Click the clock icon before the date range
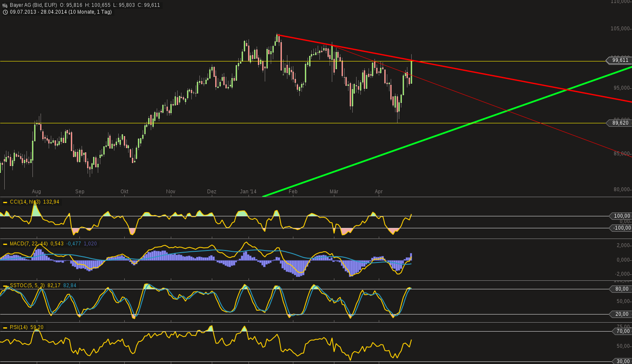Image resolution: width=632 pixels, height=364 pixels. pyautogui.click(x=5, y=12)
